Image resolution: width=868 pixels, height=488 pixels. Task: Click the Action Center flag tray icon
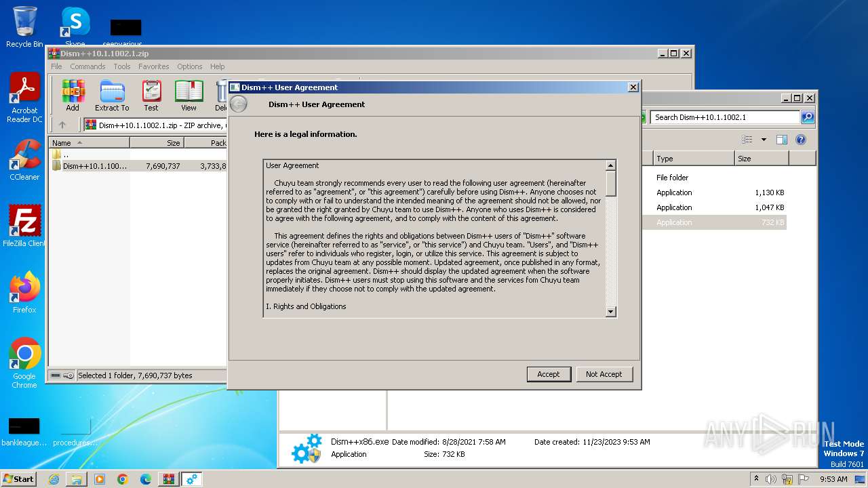coord(804,479)
